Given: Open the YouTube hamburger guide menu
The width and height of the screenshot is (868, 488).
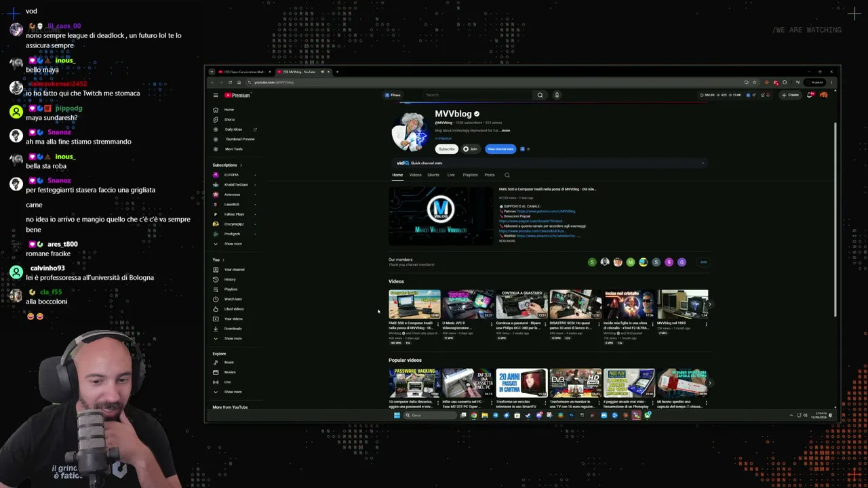Looking at the screenshot, I should [x=216, y=95].
